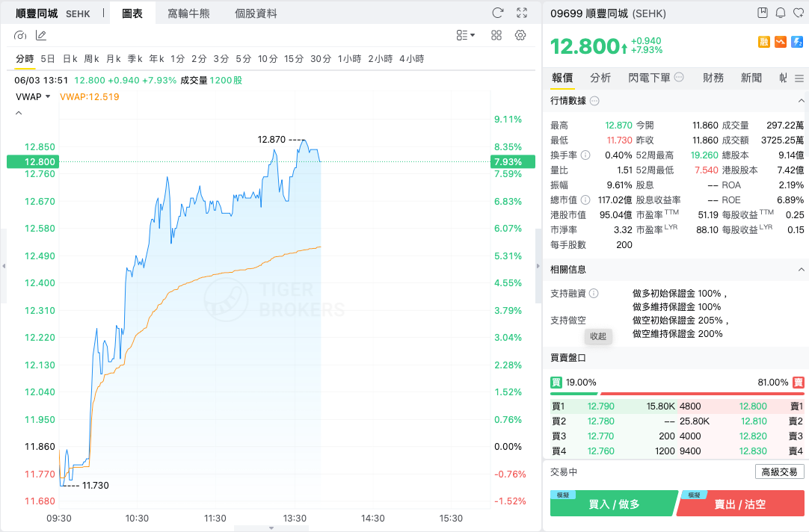809x532 pixels.
Task: Collapse the 相關信息 section
Action: pos(801,270)
